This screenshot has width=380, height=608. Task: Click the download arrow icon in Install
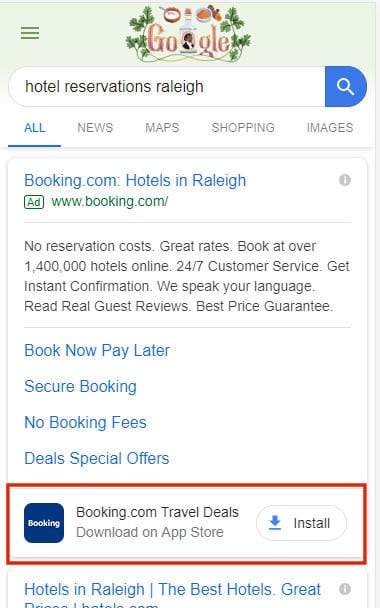275,523
